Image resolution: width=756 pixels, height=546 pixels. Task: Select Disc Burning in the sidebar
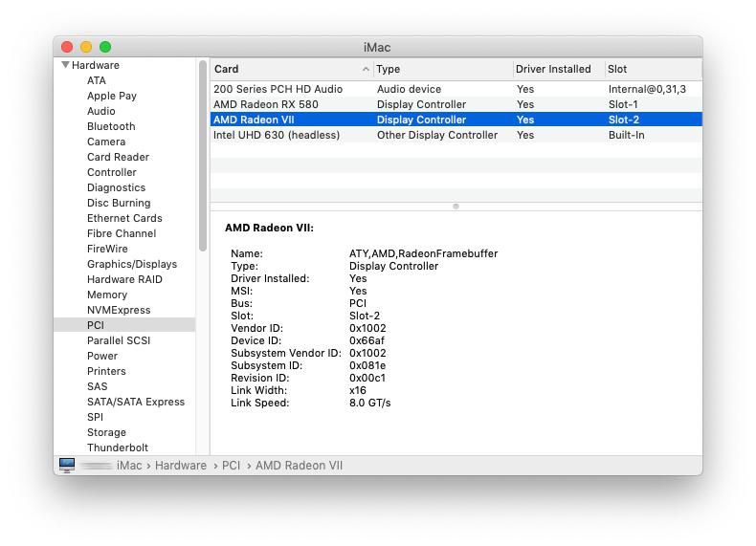(119, 203)
